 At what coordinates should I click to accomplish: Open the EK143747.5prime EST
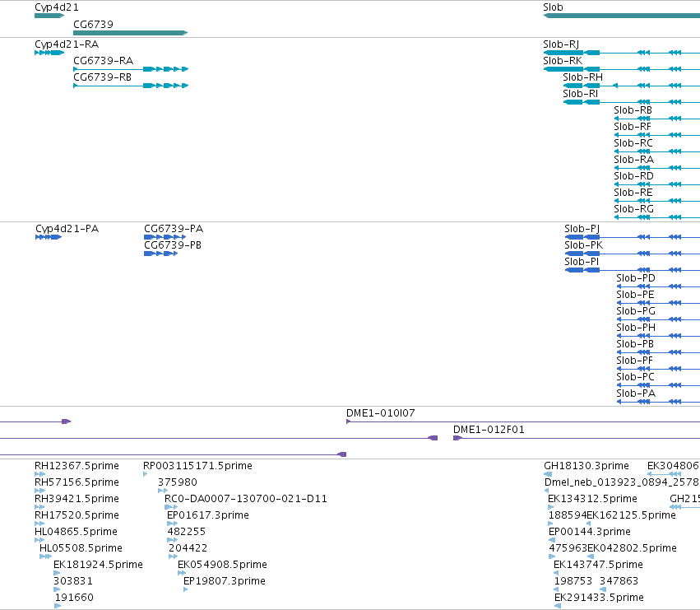(x=556, y=573)
